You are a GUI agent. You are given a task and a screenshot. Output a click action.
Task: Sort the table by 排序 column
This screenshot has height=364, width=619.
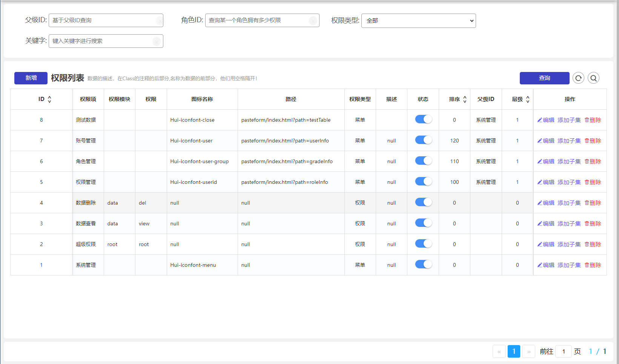465,99
